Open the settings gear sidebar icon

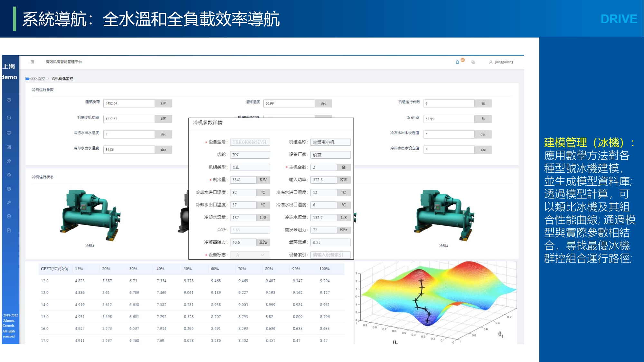tap(9, 189)
